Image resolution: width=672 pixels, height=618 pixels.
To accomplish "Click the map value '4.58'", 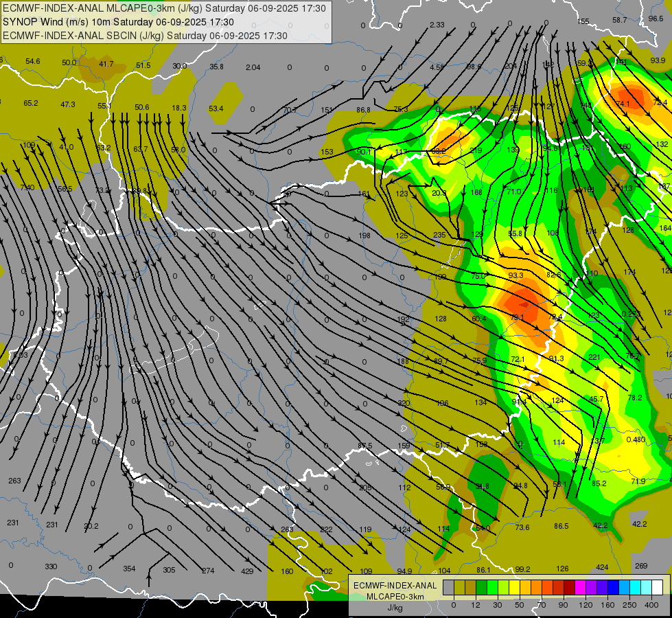I will 437,67.
